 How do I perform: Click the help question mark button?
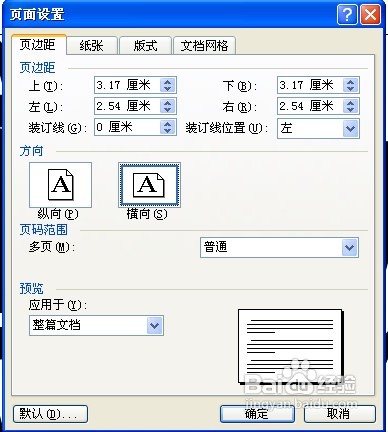point(347,15)
